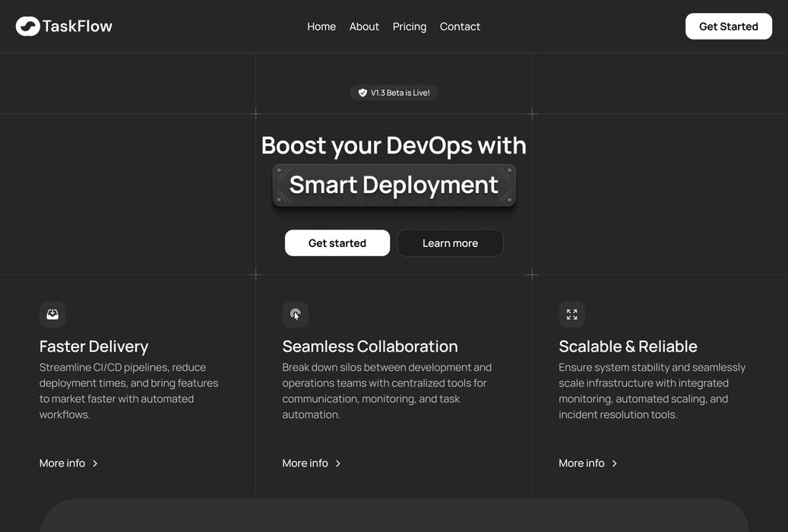Click the shield icon in the beta badge

(x=362, y=93)
